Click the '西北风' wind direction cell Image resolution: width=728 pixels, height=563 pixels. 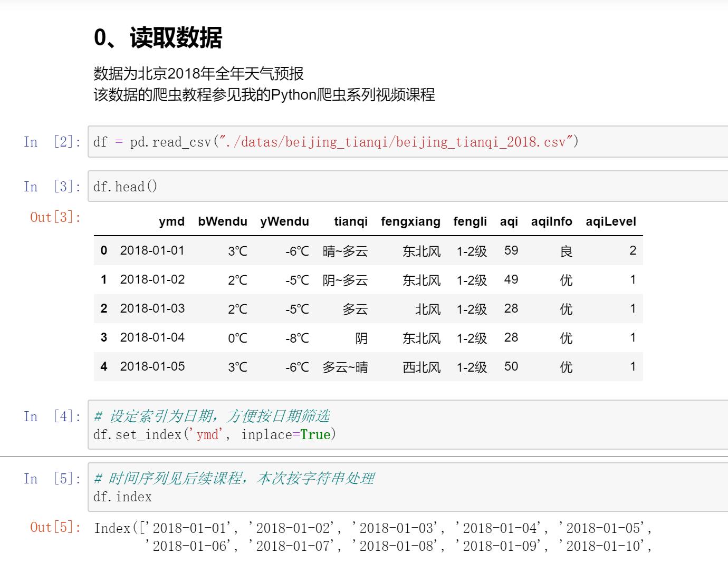(422, 367)
